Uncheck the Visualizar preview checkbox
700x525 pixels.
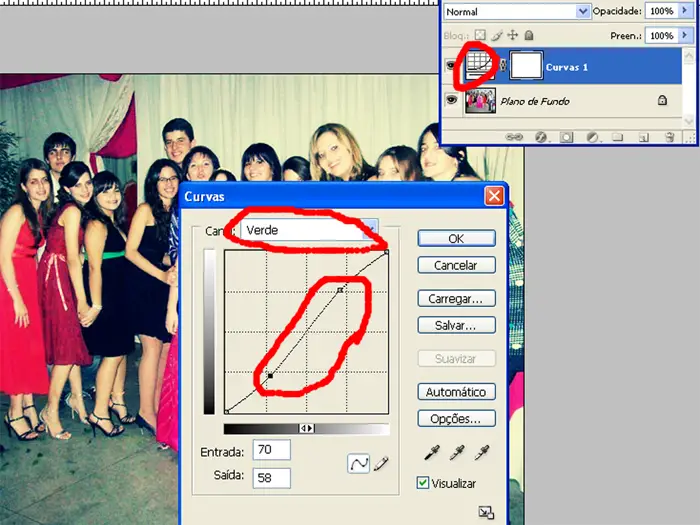423,483
